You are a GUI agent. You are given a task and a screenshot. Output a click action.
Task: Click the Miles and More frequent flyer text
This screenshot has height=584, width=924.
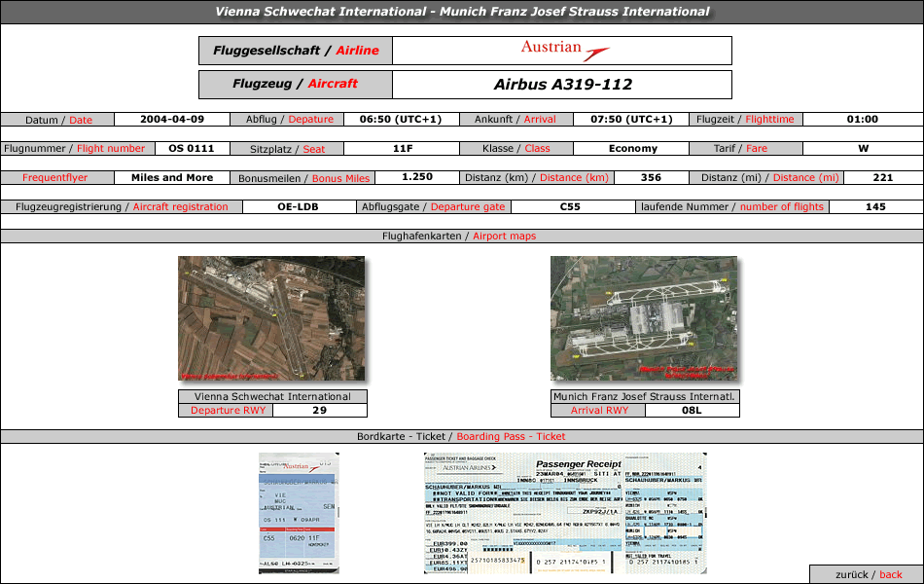point(172,177)
